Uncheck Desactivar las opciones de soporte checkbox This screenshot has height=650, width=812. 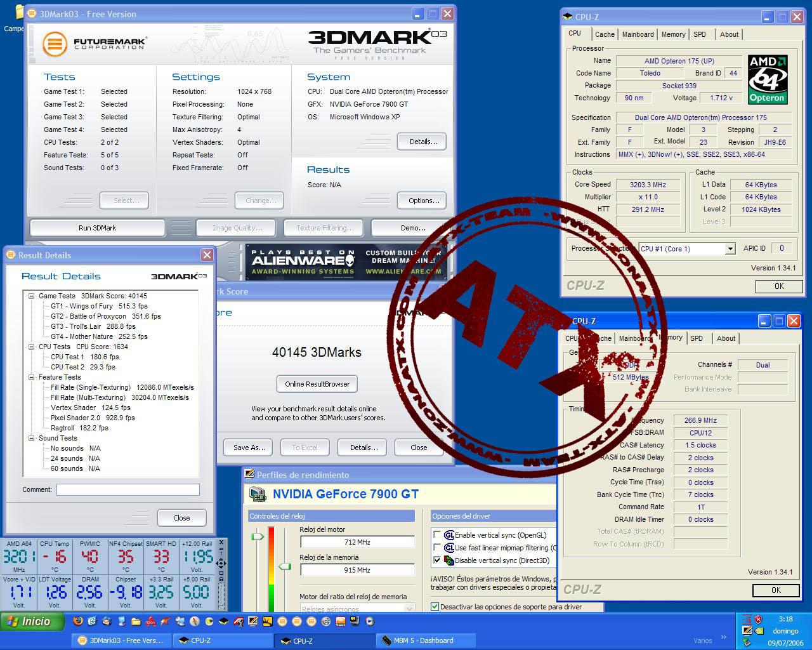pos(435,607)
